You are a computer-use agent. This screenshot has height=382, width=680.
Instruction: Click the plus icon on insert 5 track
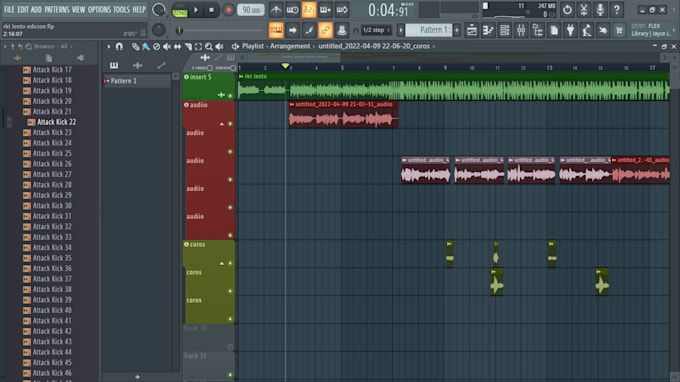click(x=221, y=95)
